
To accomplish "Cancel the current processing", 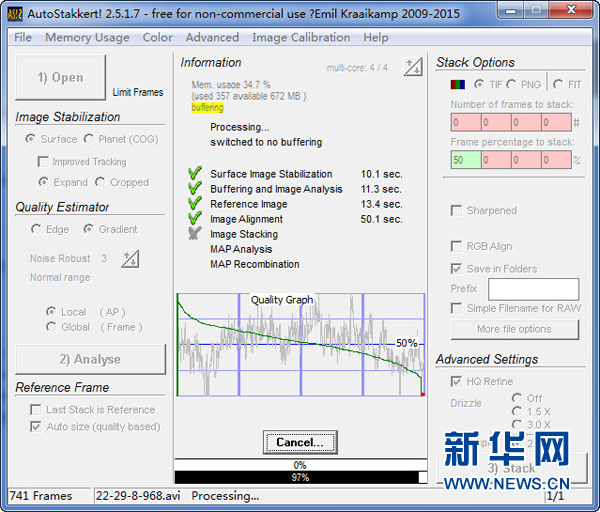I will pyautogui.click(x=300, y=442).
